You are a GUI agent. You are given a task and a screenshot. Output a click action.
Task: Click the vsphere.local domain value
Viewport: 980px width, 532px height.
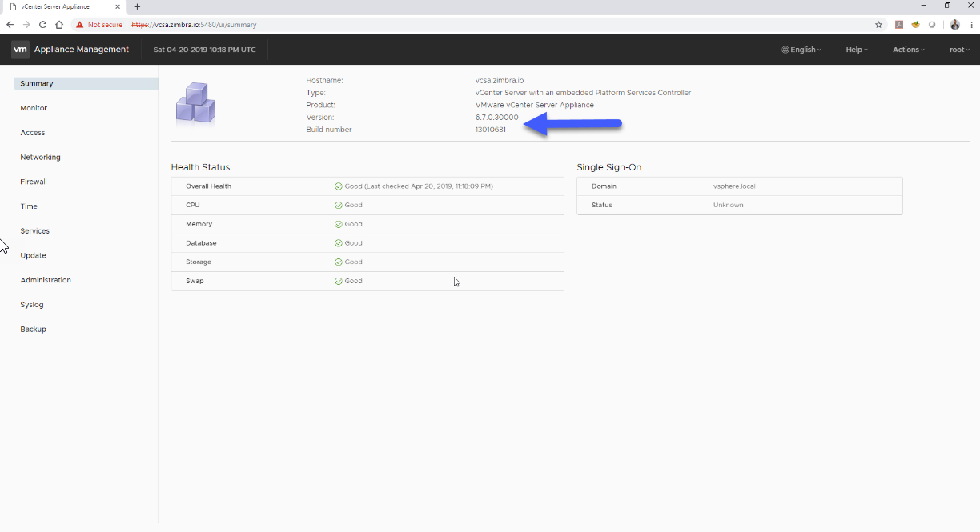(734, 186)
